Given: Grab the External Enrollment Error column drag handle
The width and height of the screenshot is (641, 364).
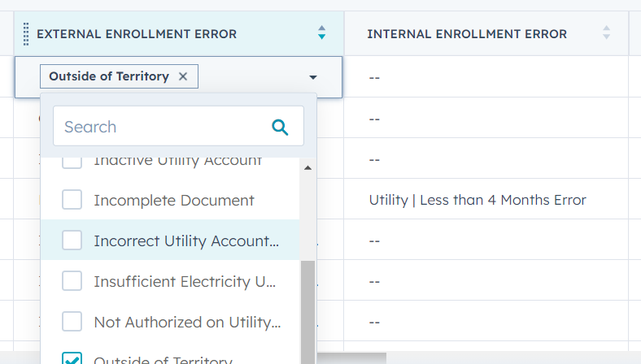Looking at the screenshot, I should click(x=26, y=34).
